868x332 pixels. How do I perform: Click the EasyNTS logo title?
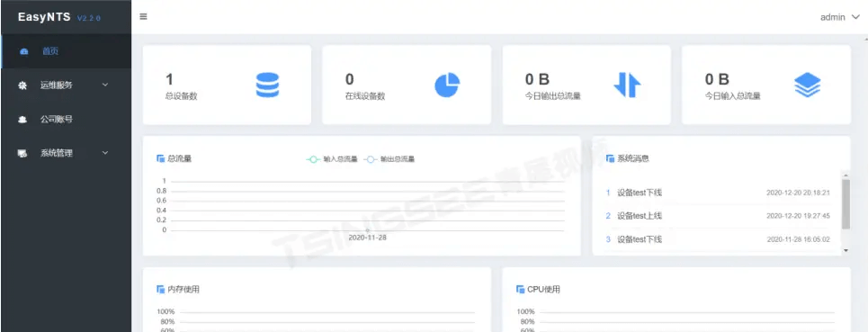click(44, 17)
